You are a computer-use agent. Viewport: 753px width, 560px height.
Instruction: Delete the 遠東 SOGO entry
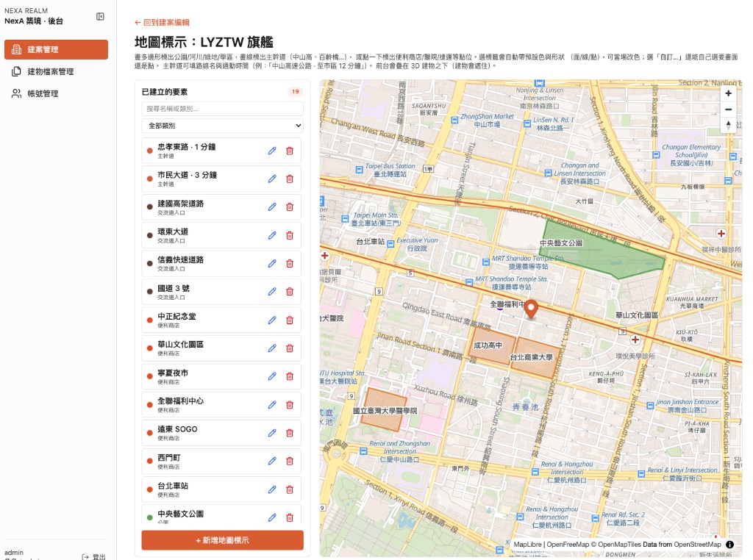coord(290,433)
